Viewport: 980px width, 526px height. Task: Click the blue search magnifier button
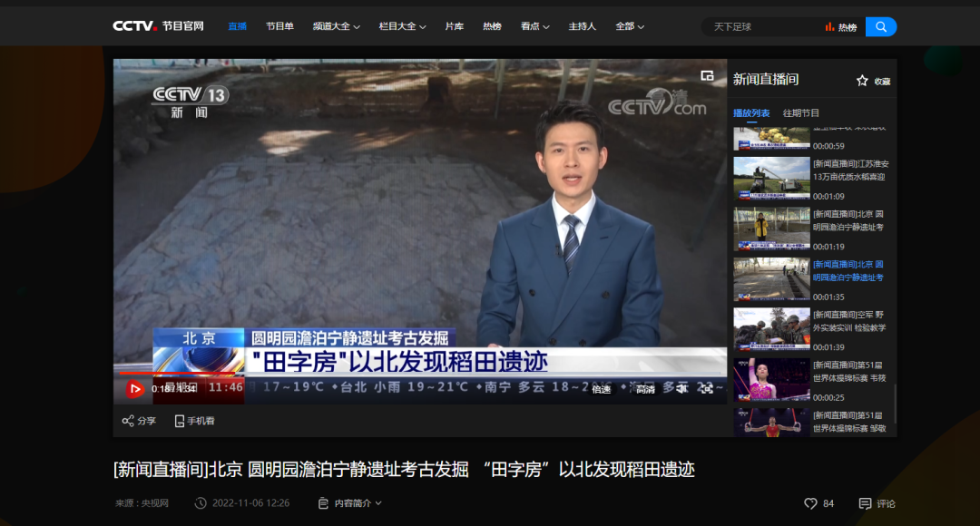point(880,26)
